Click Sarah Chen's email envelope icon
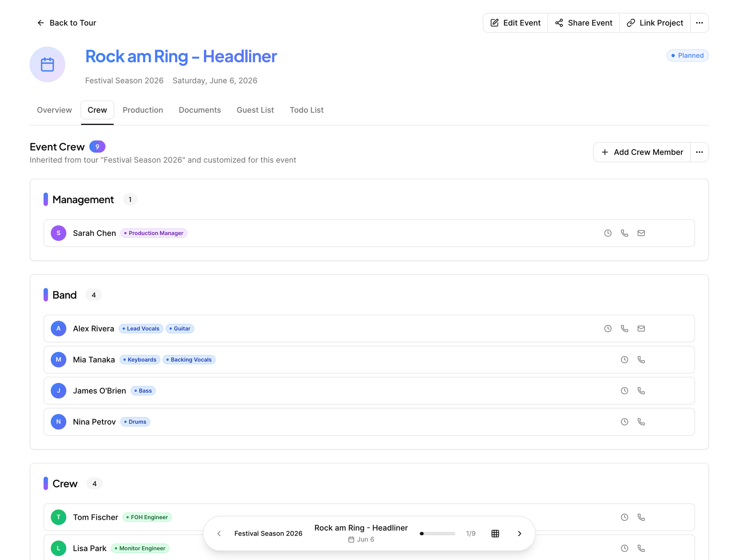 pyautogui.click(x=641, y=233)
